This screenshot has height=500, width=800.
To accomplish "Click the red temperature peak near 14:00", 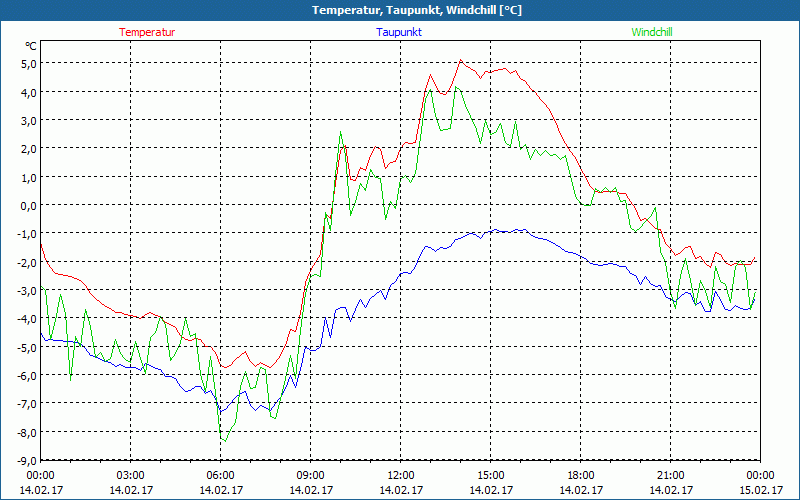I will click(461, 60).
